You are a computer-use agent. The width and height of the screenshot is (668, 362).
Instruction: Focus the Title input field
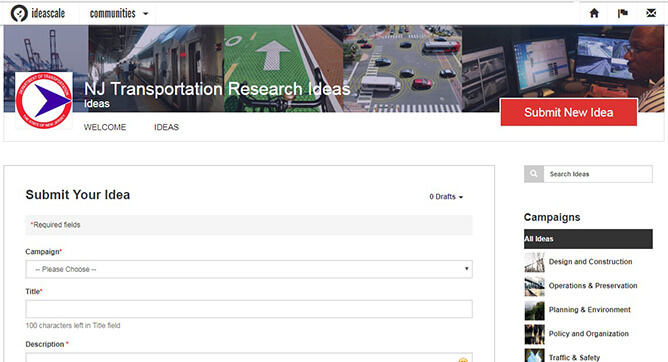click(x=249, y=309)
